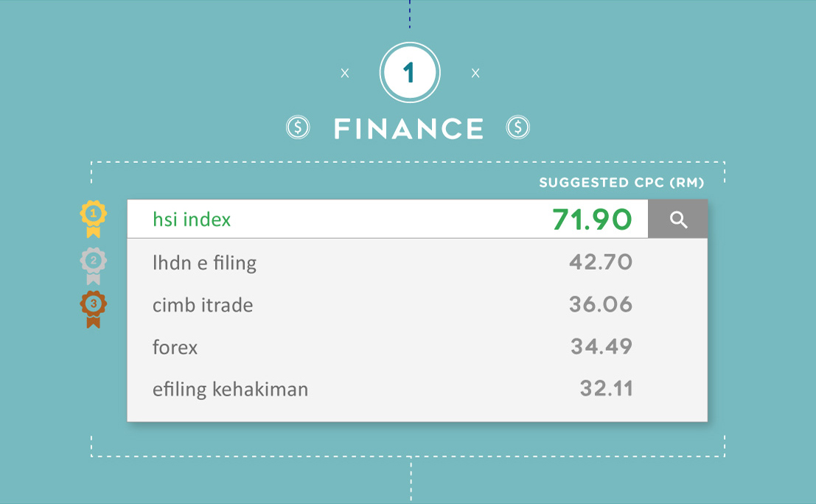This screenshot has height=504, width=816.
Task: Select the forex suggestion row
Action: click(x=417, y=346)
